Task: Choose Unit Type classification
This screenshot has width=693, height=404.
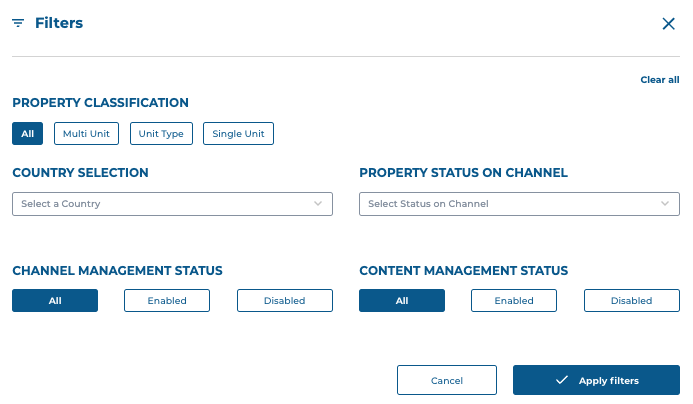Action: click(x=161, y=133)
